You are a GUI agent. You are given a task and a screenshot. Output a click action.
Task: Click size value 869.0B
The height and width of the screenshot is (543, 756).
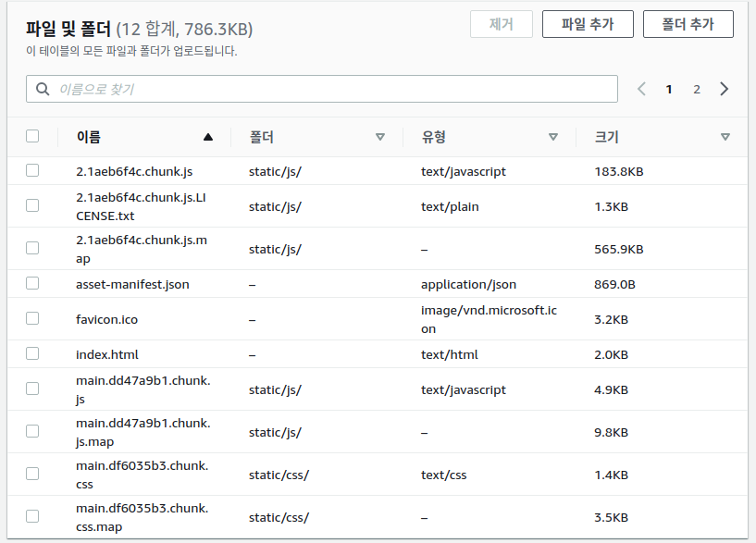(x=614, y=284)
